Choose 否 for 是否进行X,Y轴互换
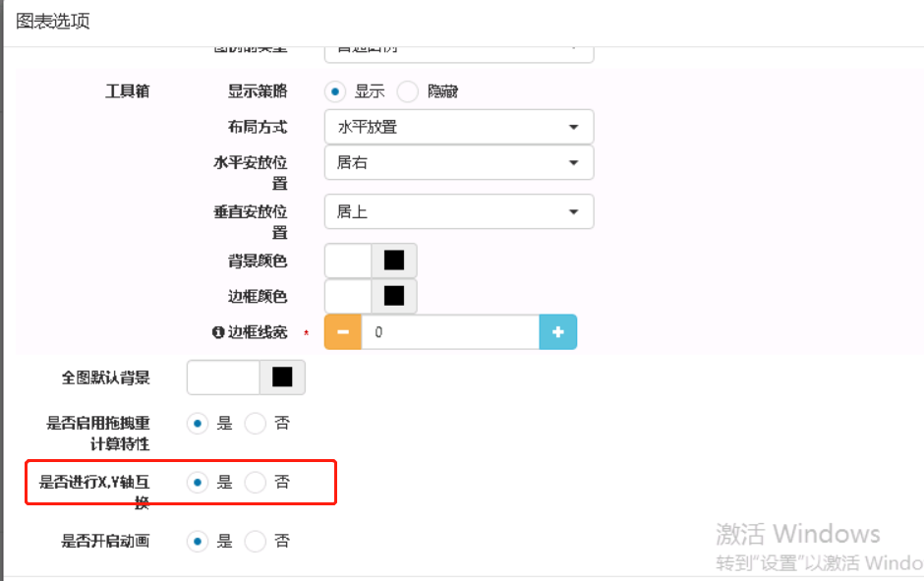 256,482
